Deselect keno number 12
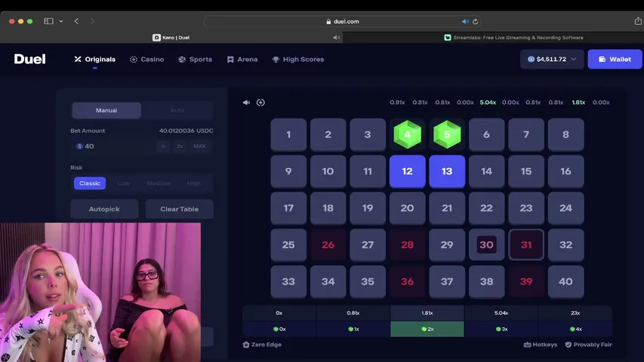The width and height of the screenshot is (644, 362). pos(408,171)
